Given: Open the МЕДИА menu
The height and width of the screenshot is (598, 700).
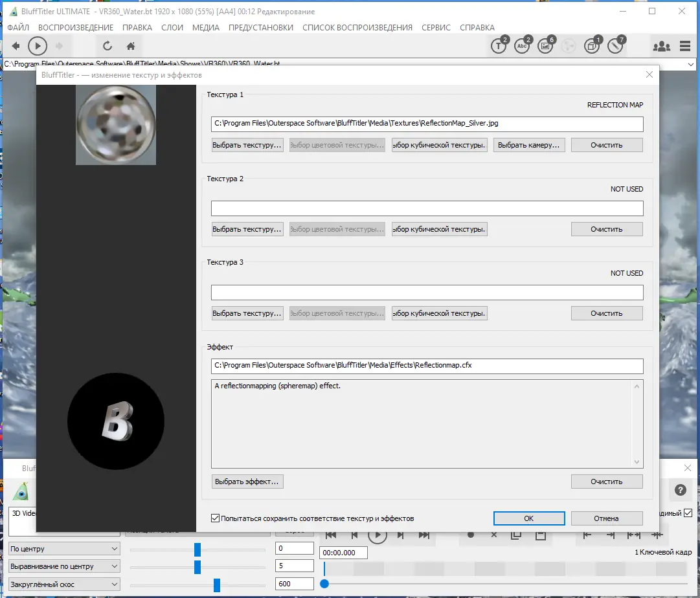Looking at the screenshot, I should click(x=206, y=28).
